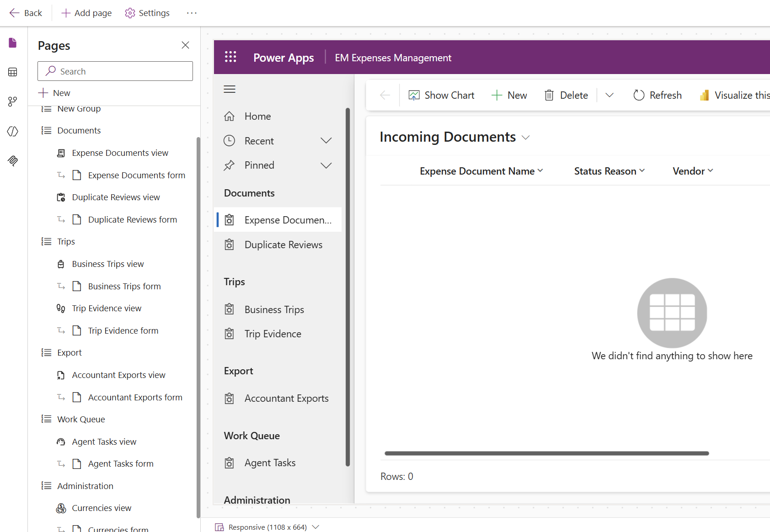Image resolution: width=770 pixels, height=532 pixels.
Task: Expand the Pinned chevron
Action: pyautogui.click(x=326, y=165)
